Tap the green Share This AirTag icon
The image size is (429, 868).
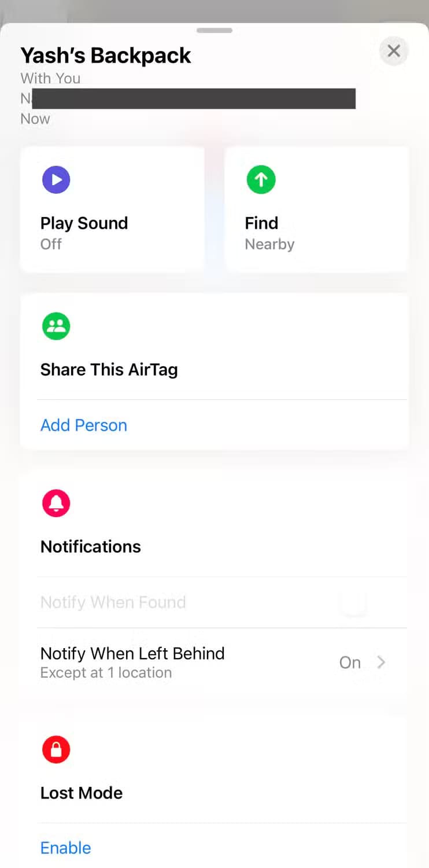pyautogui.click(x=56, y=326)
